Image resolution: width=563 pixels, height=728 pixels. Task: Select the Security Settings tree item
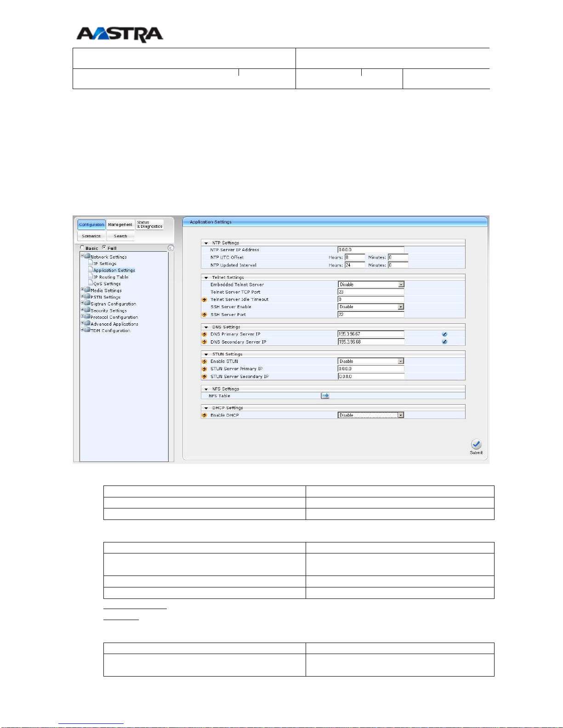[108, 311]
